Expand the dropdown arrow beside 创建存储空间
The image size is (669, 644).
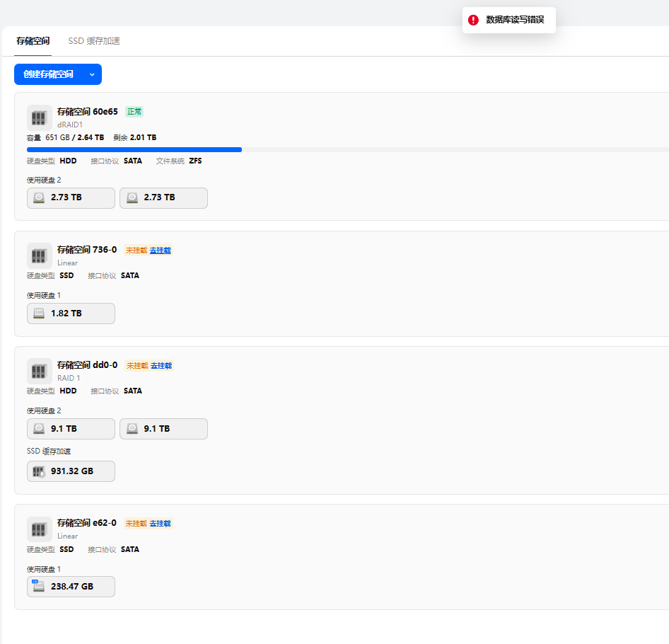[92, 74]
